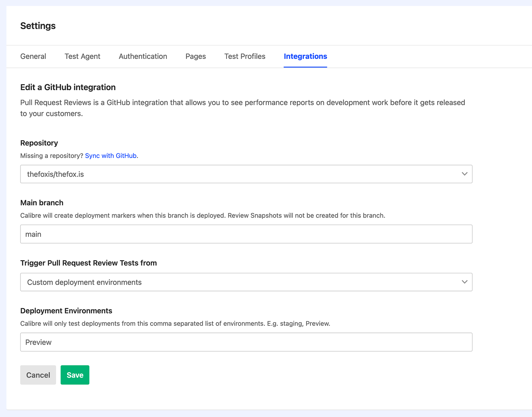Click the chevron on Custom deployment environments
The width and height of the screenshot is (532, 417).
(x=465, y=282)
